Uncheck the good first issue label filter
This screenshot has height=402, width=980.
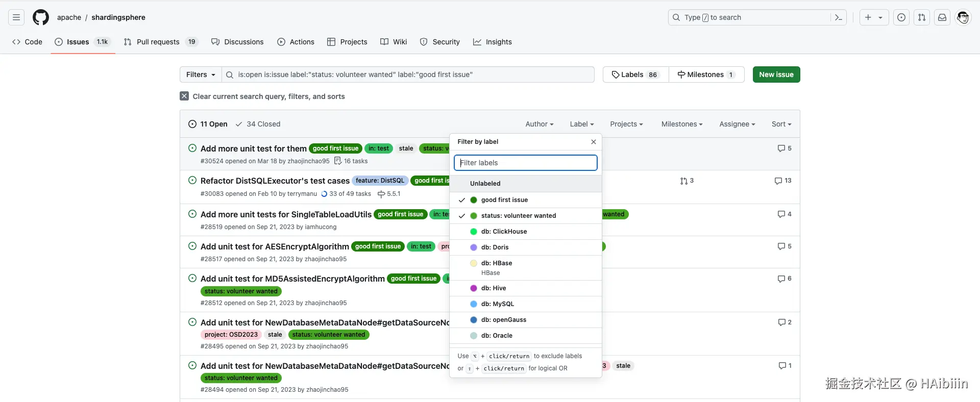point(526,200)
